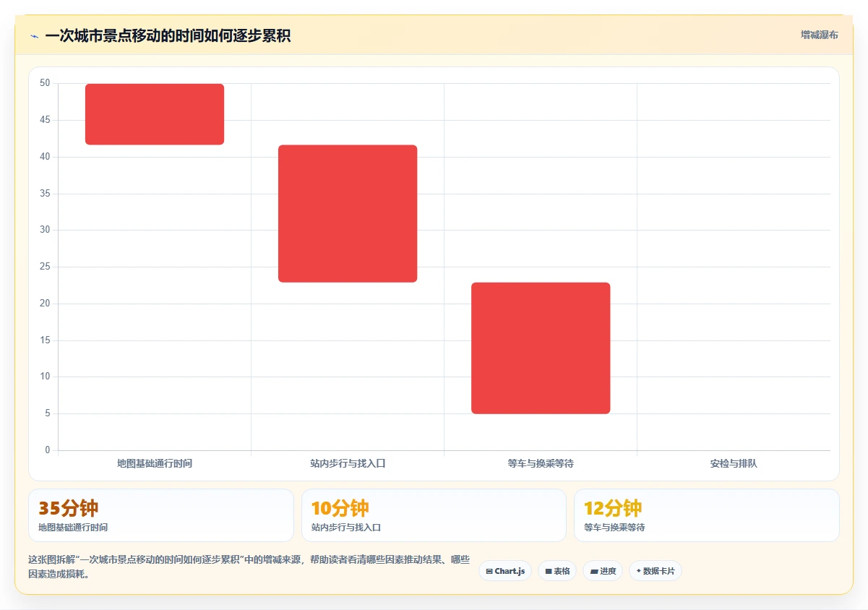Viewport: 868px width, 610px height.
Task: Select the 表格 tag pill
Action: pos(557,571)
